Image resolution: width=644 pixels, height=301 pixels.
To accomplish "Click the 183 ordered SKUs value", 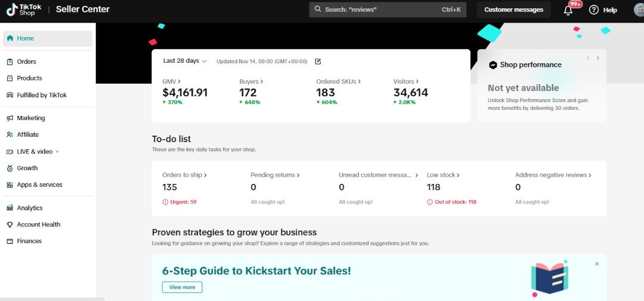I will [x=326, y=93].
